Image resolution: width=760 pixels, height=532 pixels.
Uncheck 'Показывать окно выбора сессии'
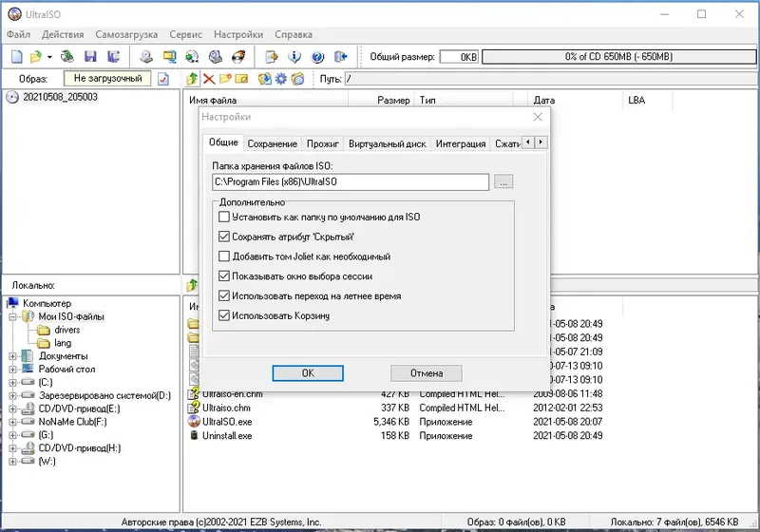click(224, 276)
